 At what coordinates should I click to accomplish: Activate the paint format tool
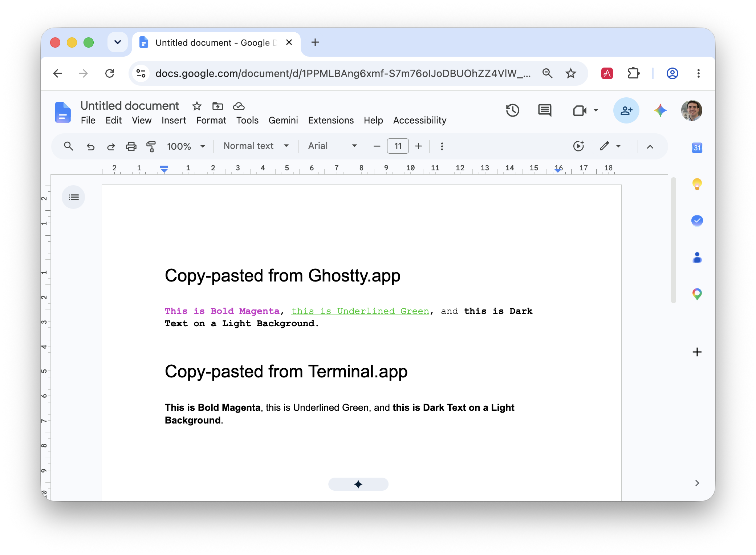[x=151, y=146]
